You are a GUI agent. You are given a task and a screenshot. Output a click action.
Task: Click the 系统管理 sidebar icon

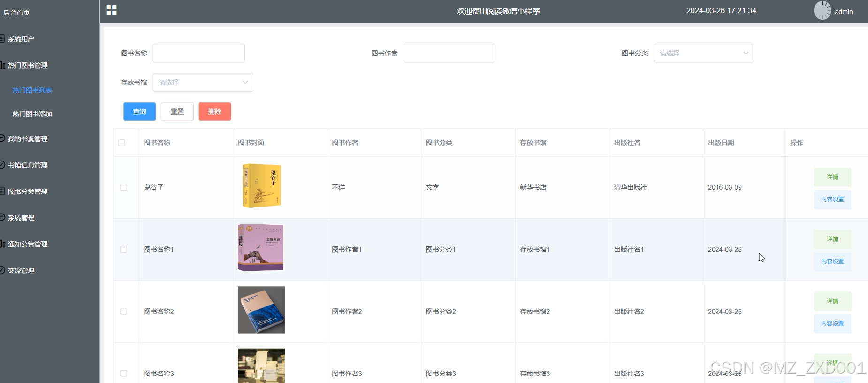(2, 217)
